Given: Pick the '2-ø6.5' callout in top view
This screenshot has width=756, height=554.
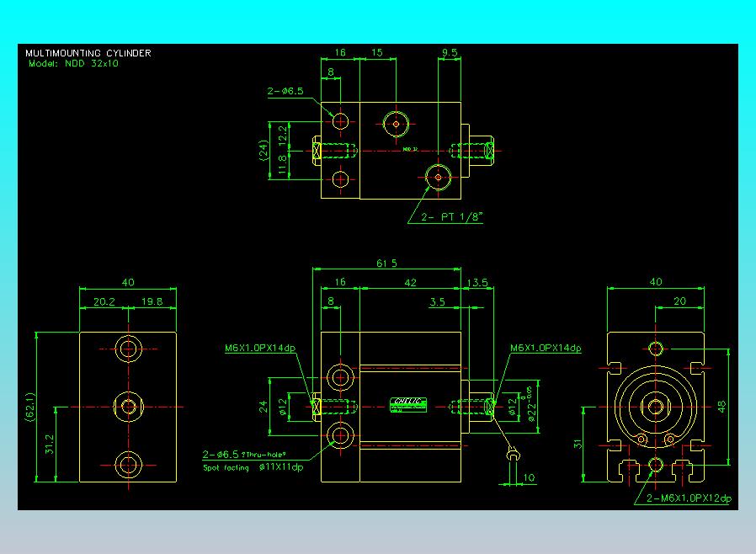Looking at the screenshot, I should click(x=285, y=91).
